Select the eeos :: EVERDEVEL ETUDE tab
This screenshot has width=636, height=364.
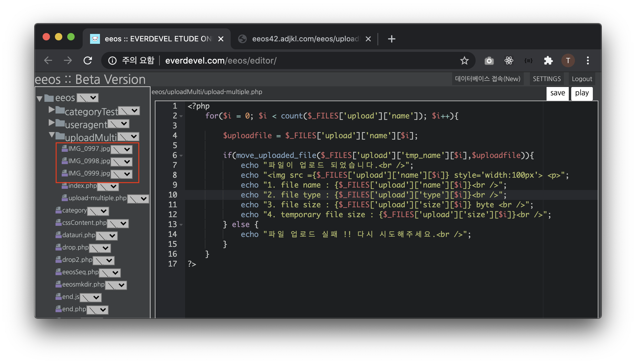click(x=157, y=39)
